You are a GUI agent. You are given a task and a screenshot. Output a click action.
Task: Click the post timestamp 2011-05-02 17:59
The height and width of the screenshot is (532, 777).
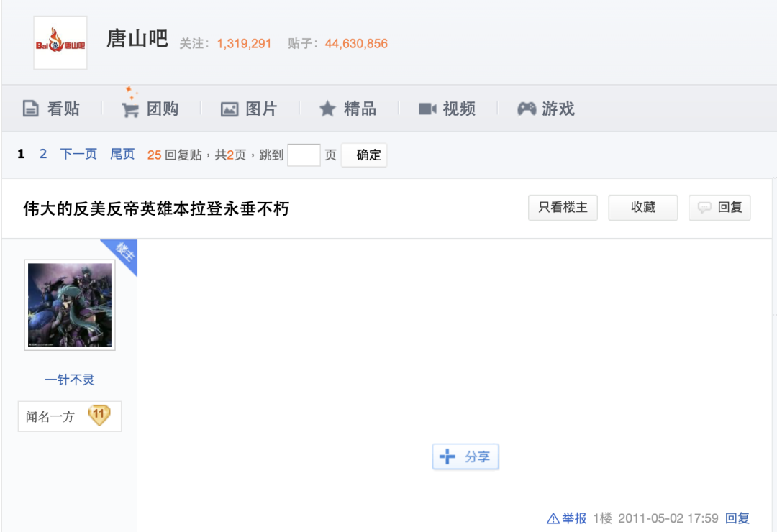coord(668,518)
